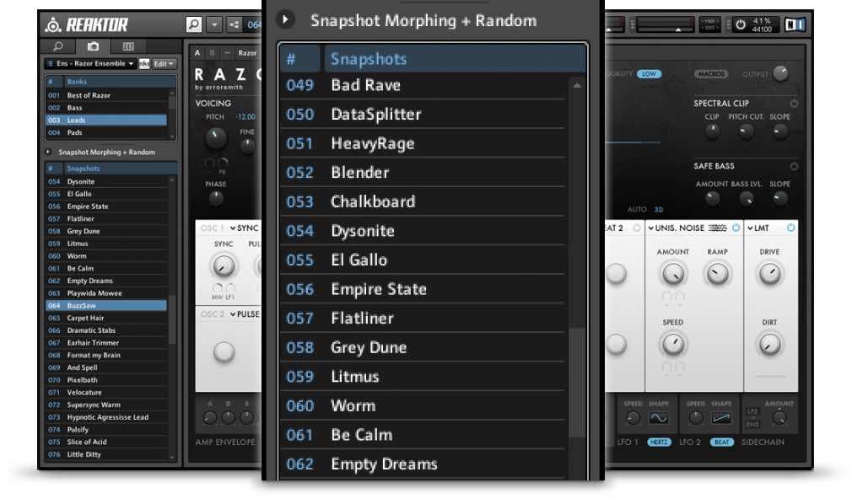
Task: Select Bad Rave in zoomed snapshot list
Action: (x=422, y=85)
